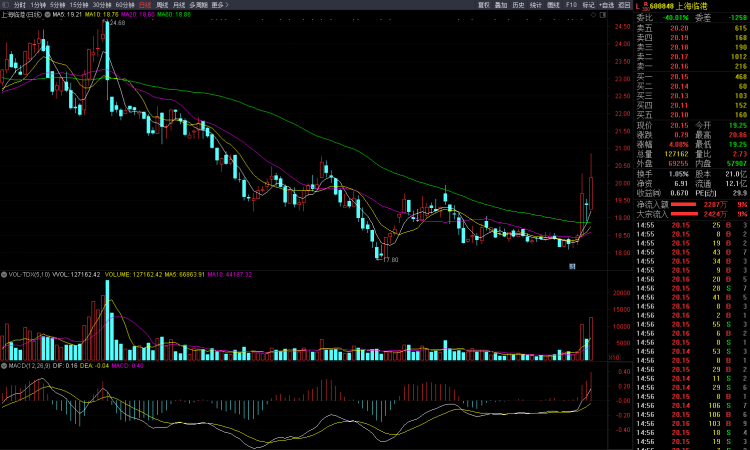
Task: Open the MACD indicator settings icon
Action: pyautogui.click(x=4, y=365)
